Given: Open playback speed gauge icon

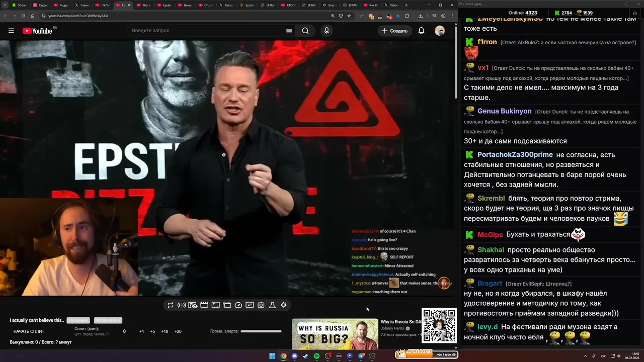Looking at the screenshot, I should click(238, 305).
